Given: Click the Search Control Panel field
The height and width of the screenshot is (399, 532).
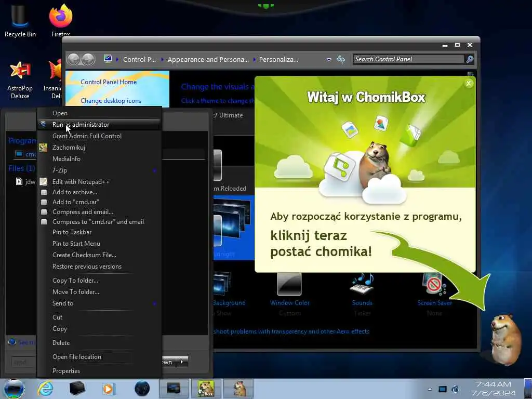Looking at the screenshot, I should [x=408, y=59].
